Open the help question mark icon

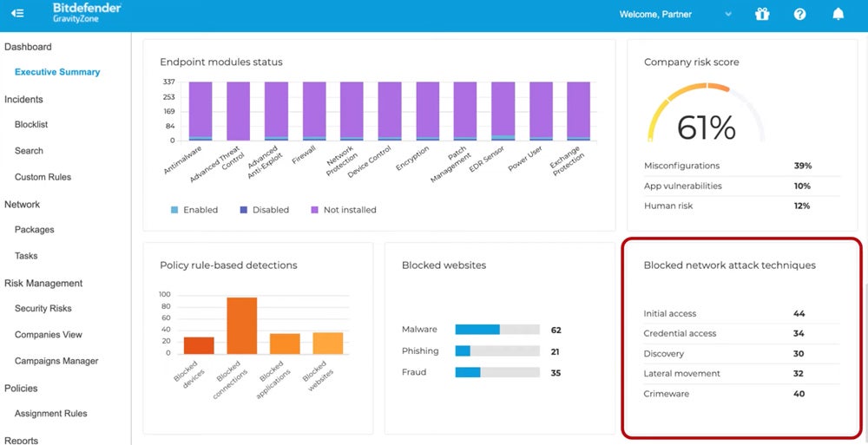click(799, 14)
